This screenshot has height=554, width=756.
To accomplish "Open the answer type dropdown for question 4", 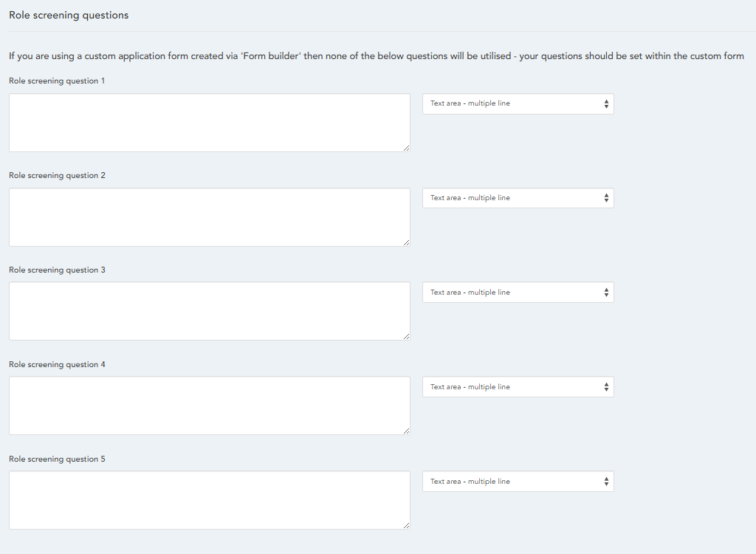I will [518, 387].
